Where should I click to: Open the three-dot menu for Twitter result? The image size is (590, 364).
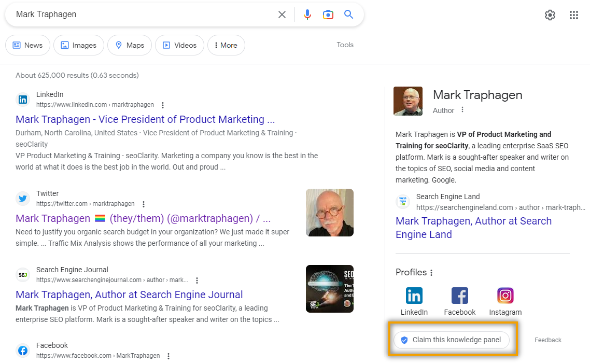tap(144, 204)
